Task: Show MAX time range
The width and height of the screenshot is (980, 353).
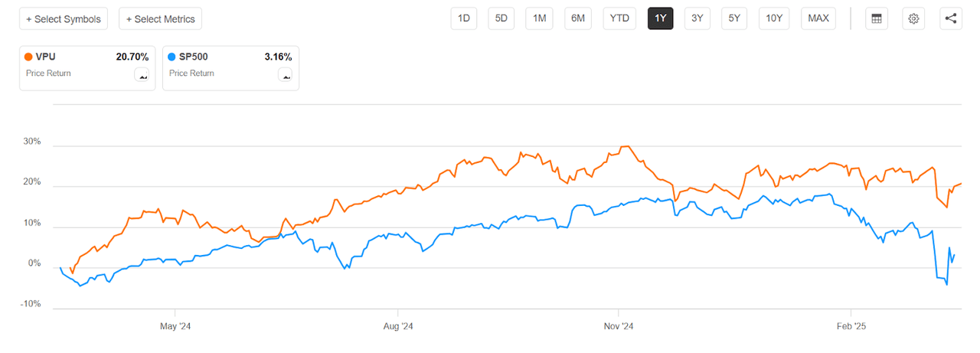Action: point(818,18)
